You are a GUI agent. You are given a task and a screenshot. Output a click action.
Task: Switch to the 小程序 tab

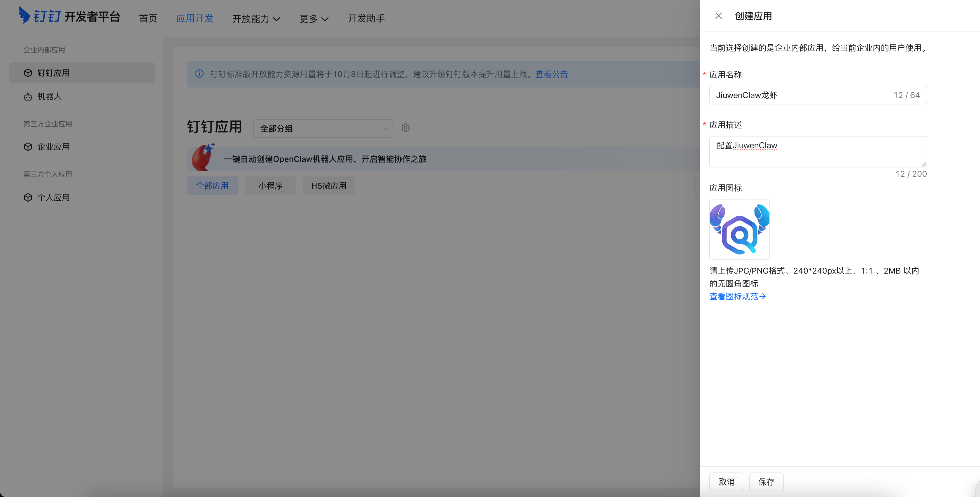pyautogui.click(x=270, y=186)
